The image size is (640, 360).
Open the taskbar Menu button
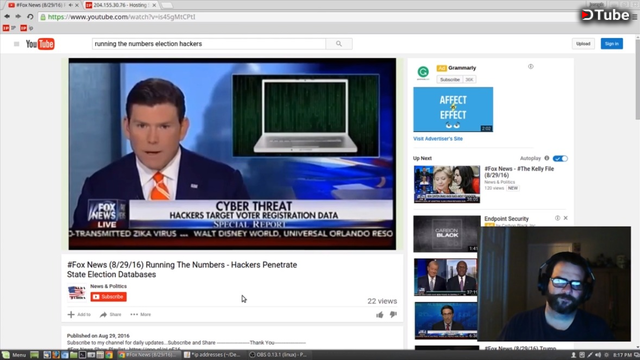click(x=14, y=355)
